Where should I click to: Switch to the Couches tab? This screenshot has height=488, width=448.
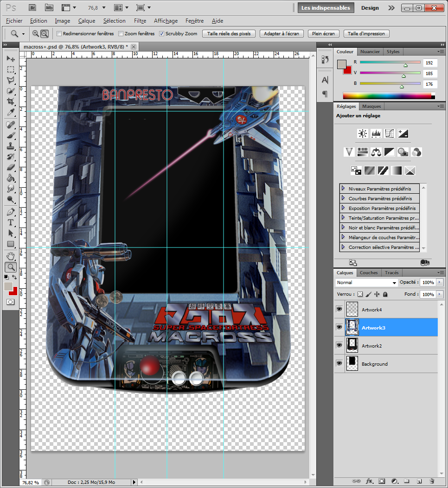[x=369, y=273]
